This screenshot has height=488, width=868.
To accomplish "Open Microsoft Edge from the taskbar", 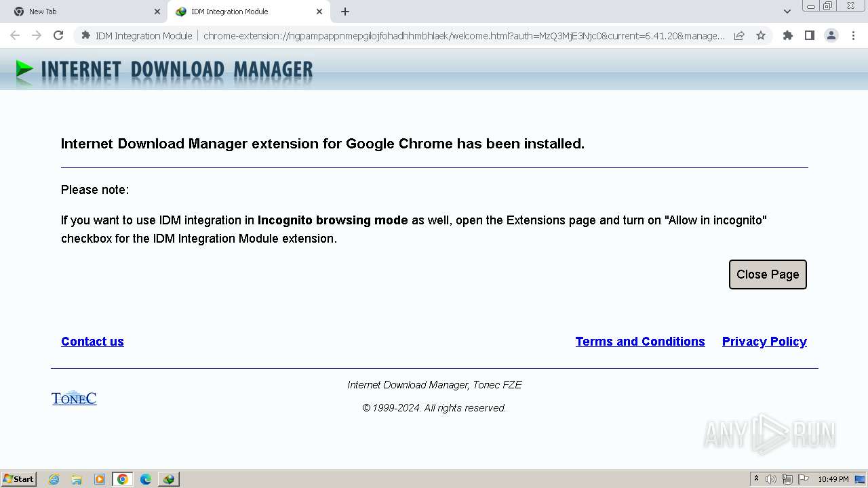I will coord(146,479).
